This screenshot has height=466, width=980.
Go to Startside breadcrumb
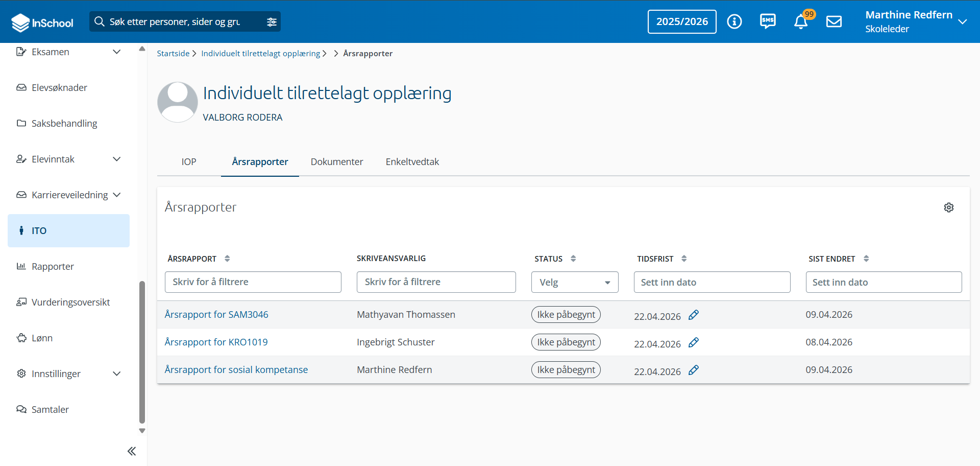tap(173, 54)
